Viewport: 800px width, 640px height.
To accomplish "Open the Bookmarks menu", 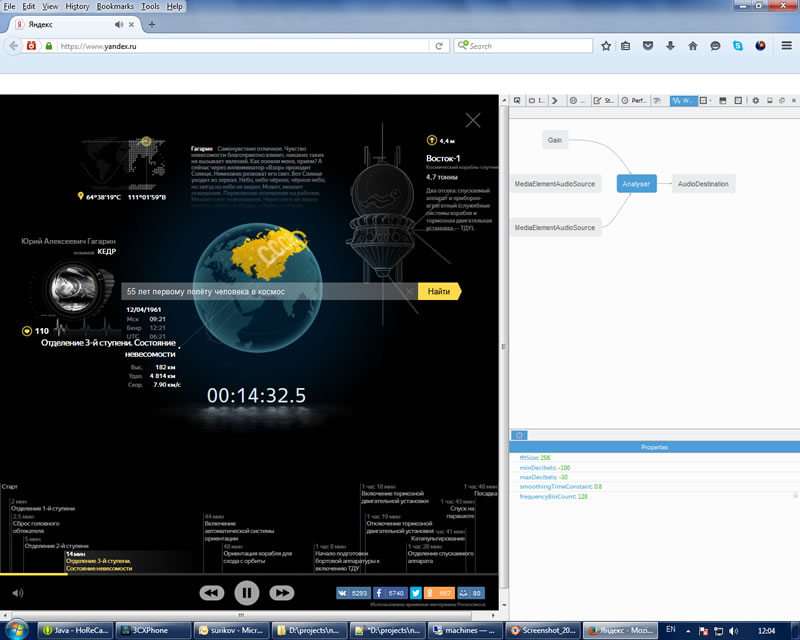I will point(115,6).
